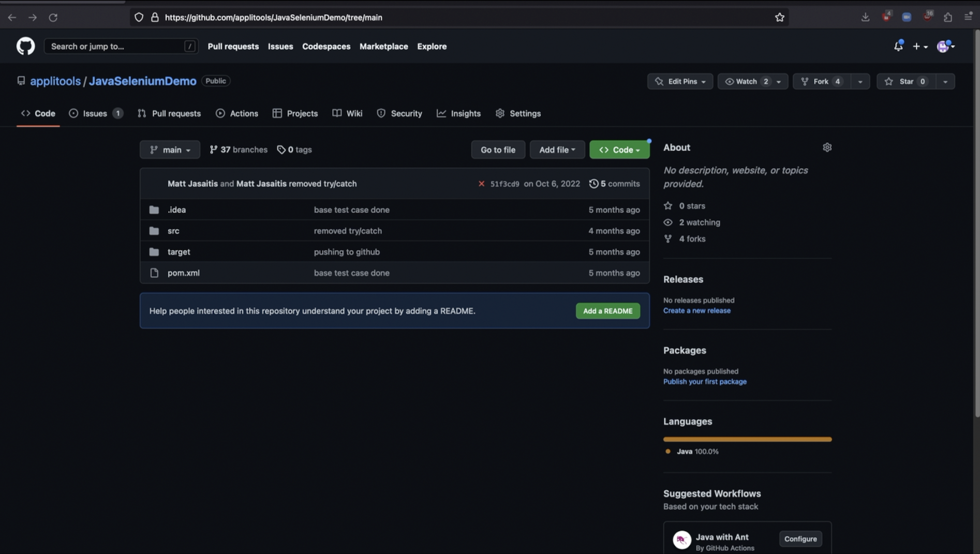Open browser extensions puzzle icon
This screenshot has width=980, height=554.
click(947, 17)
